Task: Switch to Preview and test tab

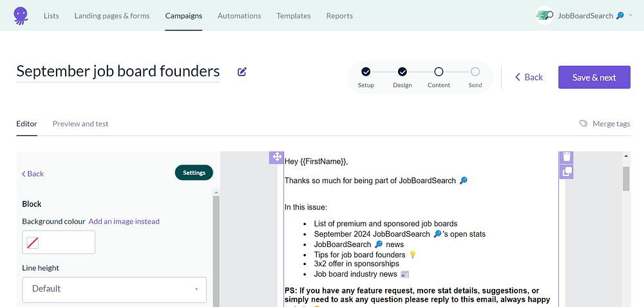Action: [x=80, y=124]
